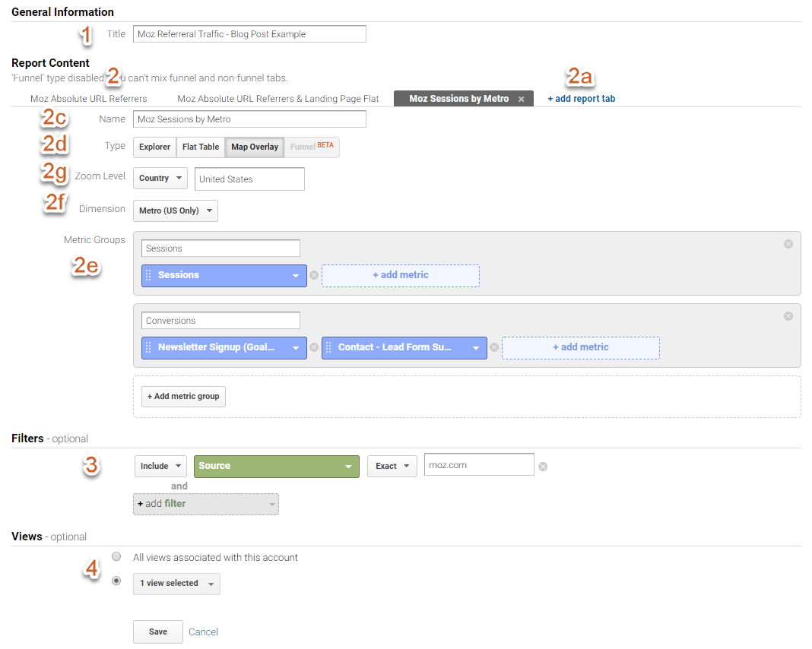Close the Moz Sessions by Metro tab
The image size is (812, 649).
(521, 100)
